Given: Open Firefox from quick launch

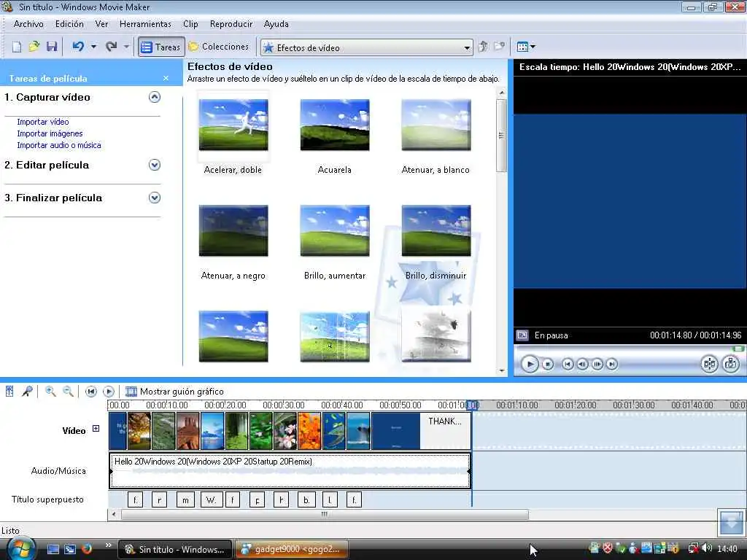Looking at the screenshot, I should (87, 549).
